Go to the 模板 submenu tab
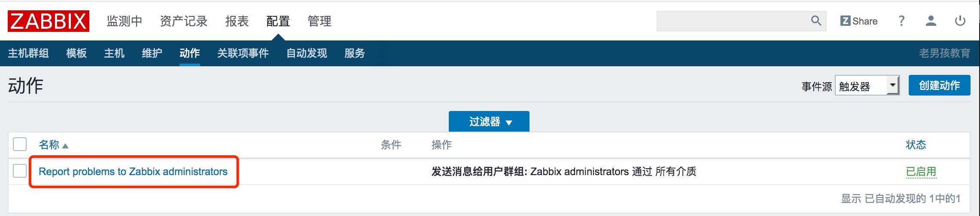The height and width of the screenshot is (216, 980). 76,53
